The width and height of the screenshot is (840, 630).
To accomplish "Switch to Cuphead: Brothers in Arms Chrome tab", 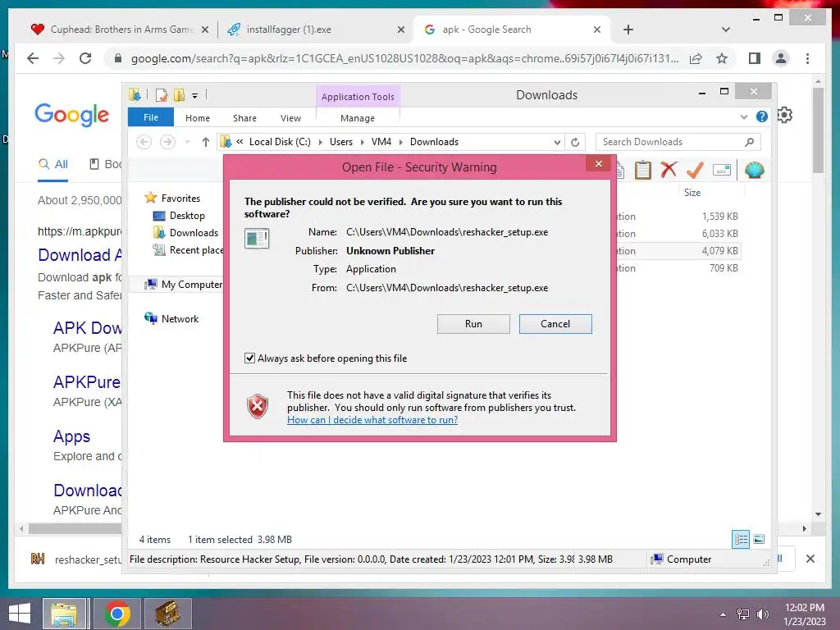I will pos(121,30).
